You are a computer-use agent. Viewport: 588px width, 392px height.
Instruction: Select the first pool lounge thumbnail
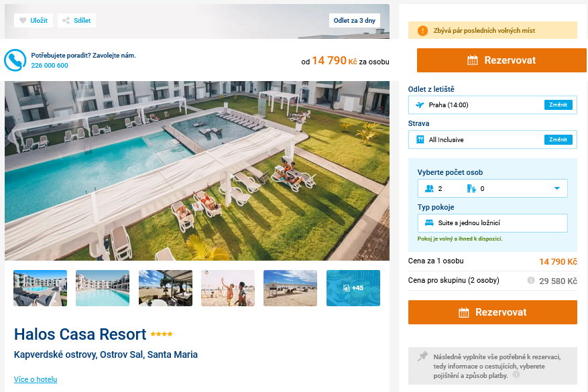click(40, 288)
